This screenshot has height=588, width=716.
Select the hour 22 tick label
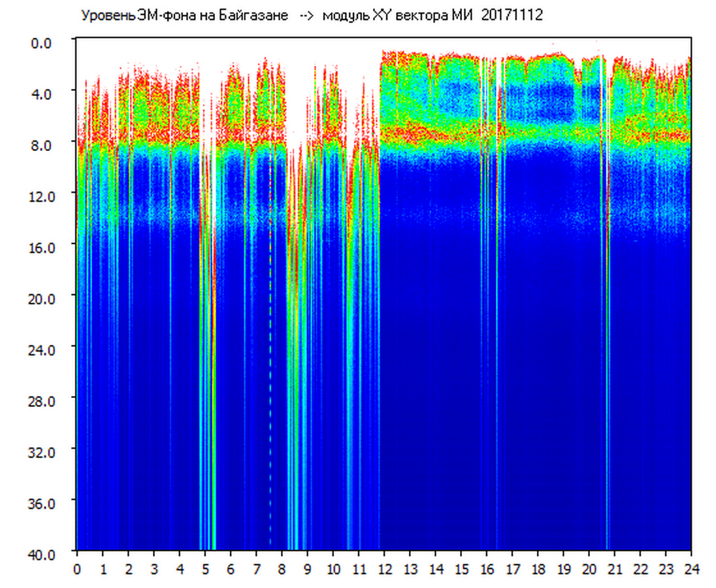[x=640, y=569]
